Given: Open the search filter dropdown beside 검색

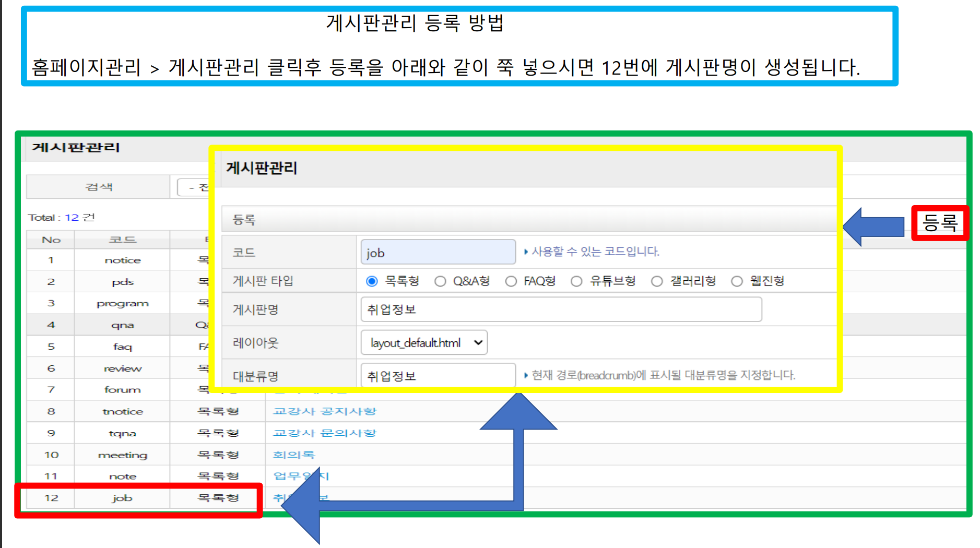Looking at the screenshot, I should tap(194, 187).
